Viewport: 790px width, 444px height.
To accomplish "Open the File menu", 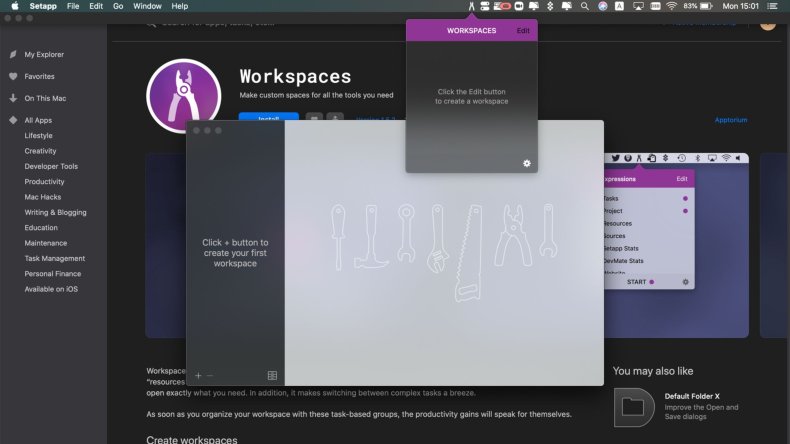I will point(73,6).
